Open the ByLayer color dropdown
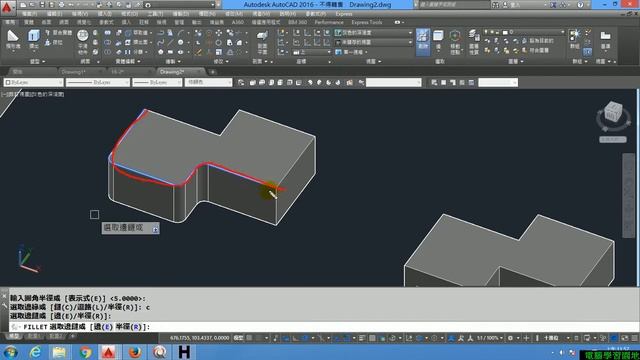The height and width of the screenshot is (360, 640). (x=33, y=82)
